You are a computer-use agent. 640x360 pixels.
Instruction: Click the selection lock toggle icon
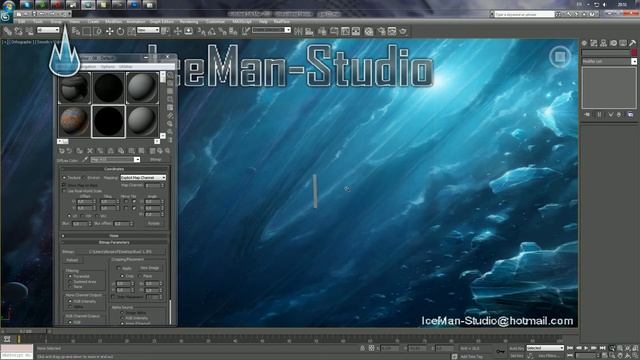[x=362, y=348]
